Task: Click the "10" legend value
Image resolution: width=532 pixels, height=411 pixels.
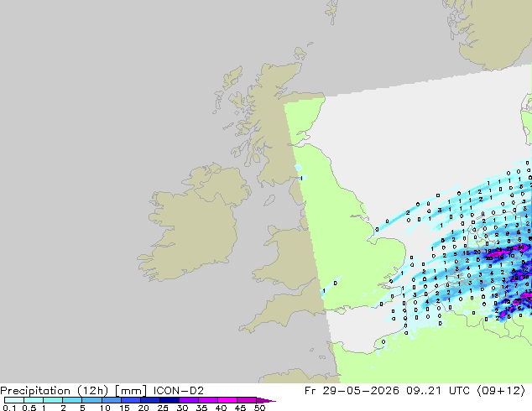Action: tap(105, 408)
